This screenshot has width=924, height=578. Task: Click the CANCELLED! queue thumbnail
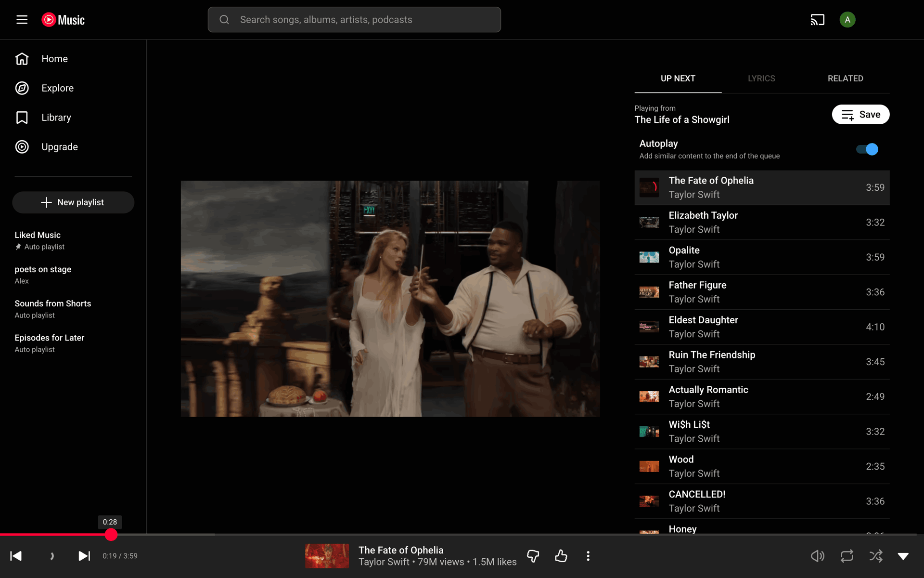(649, 501)
